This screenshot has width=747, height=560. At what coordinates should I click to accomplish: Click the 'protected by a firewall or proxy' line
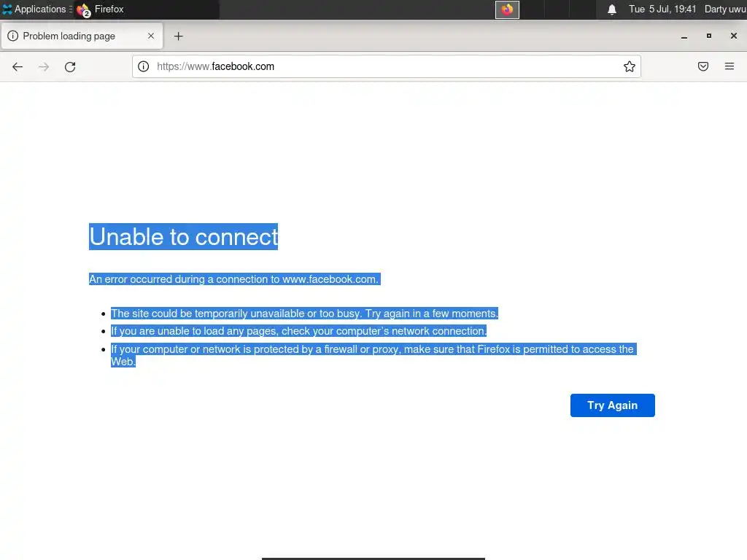click(373, 355)
